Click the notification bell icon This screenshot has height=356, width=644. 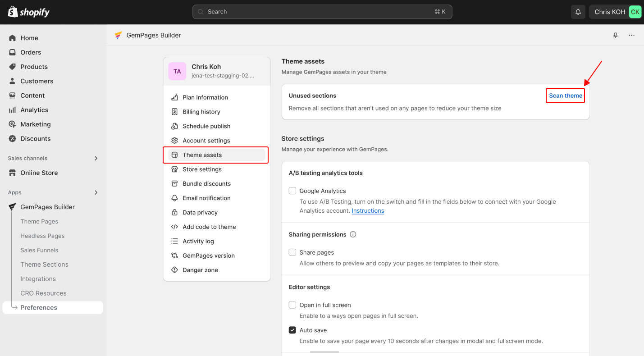(578, 12)
